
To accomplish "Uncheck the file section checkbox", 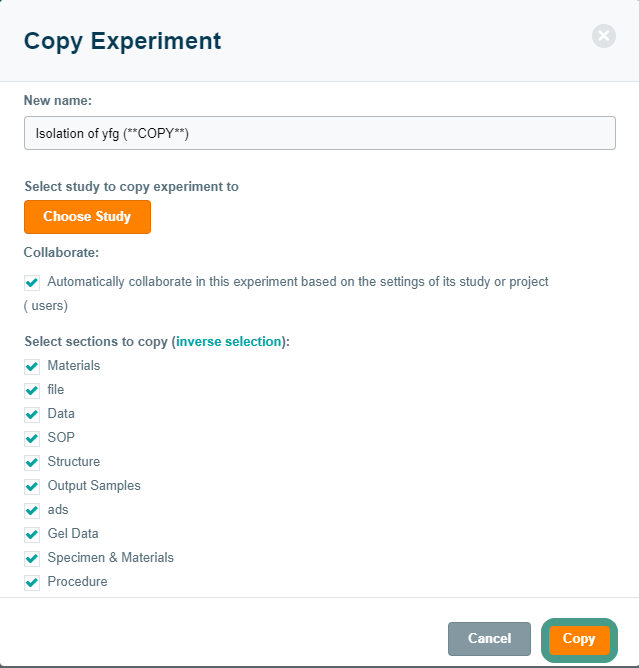I will point(32,390).
